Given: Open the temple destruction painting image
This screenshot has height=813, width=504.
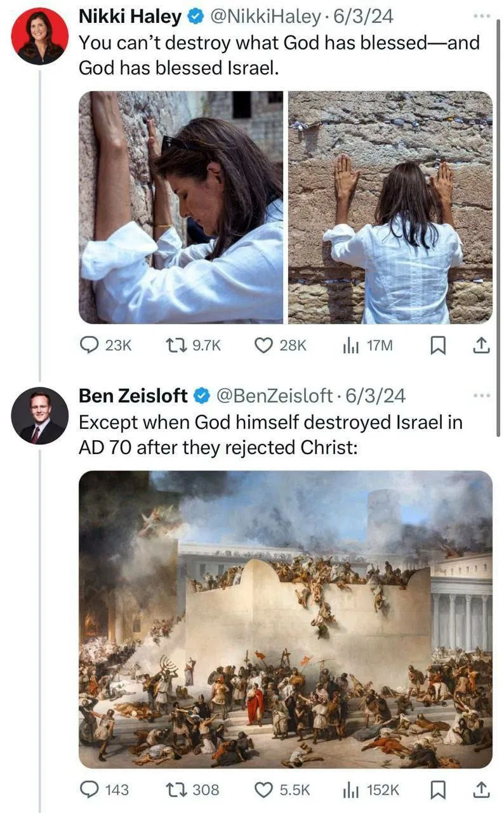Looking at the screenshot, I should pyautogui.click(x=285, y=619).
